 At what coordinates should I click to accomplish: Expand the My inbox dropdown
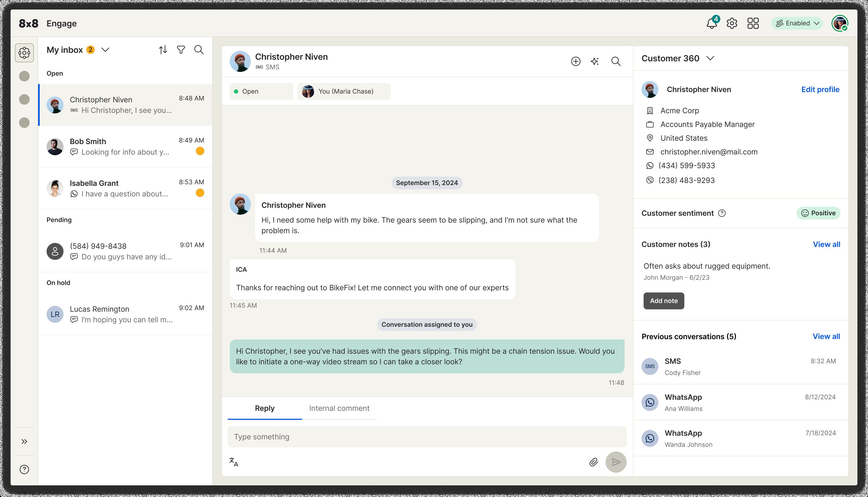coord(105,50)
